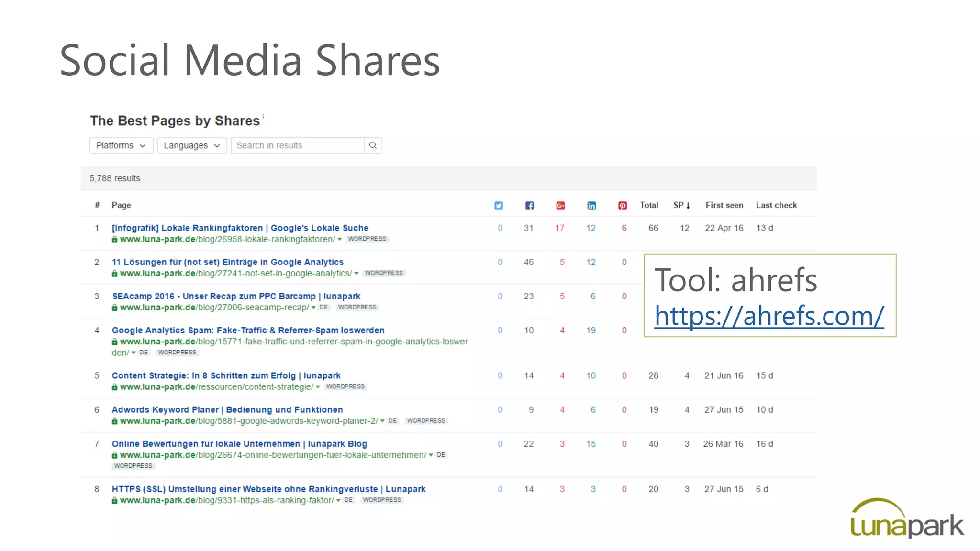Click lock icon of https-als-ranking-faktor URL
Screen dimensions: 980x551
[x=114, y=500]
